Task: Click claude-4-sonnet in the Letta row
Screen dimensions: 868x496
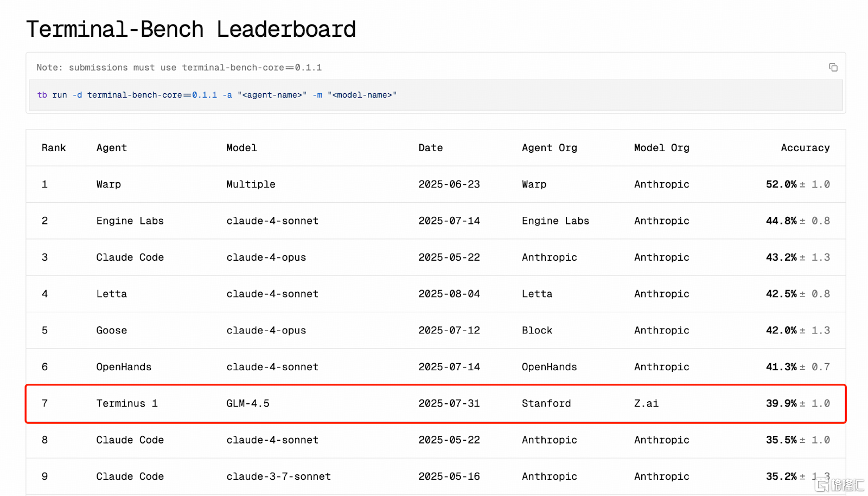Action: tap(272, 294)
